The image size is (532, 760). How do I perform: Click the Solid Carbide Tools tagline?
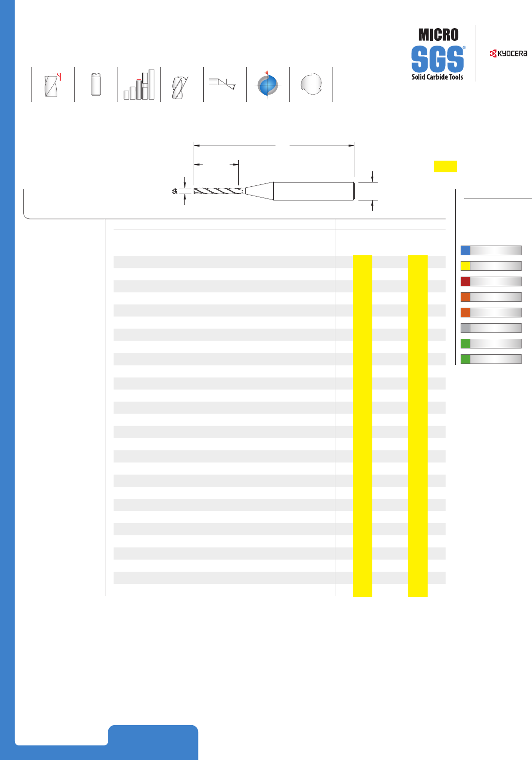tap(437, 77)
